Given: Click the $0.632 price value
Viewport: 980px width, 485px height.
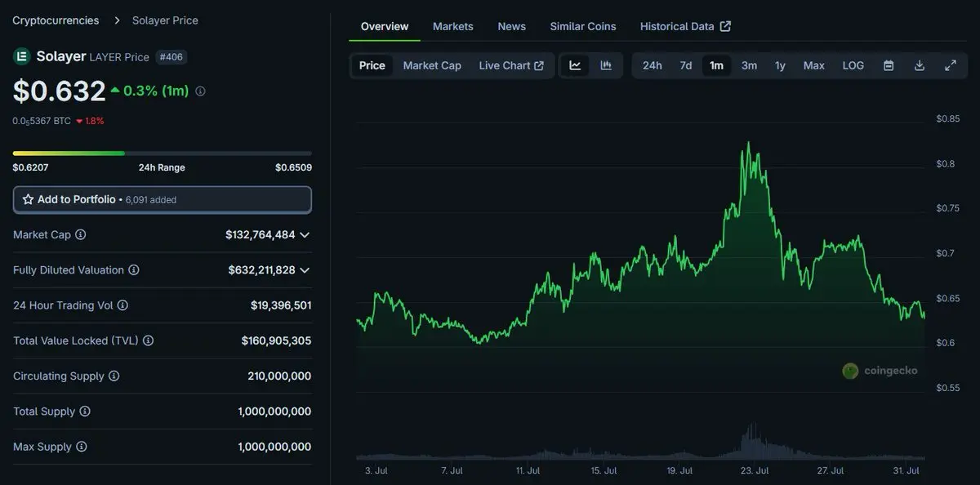Looking at the screenshot, I should click(x=59, y=91).
